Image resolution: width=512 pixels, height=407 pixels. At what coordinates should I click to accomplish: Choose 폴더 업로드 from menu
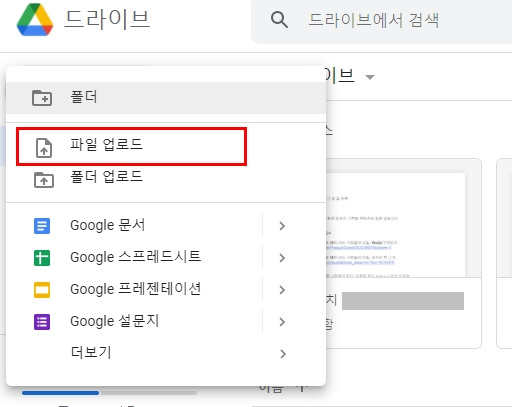166,180
